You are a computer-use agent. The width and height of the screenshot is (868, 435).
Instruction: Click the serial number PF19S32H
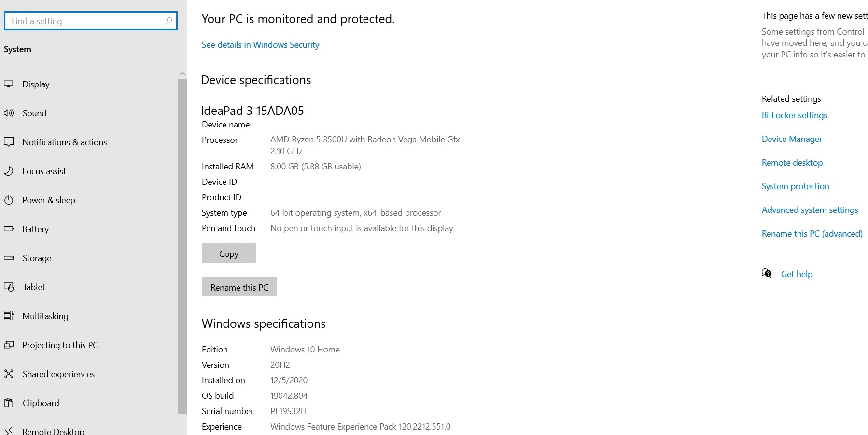pyautogui.click(x=288, y=411)
